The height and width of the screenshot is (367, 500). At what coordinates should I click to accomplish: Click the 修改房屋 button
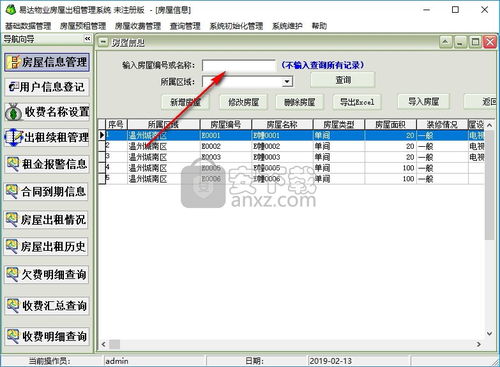click(243, 102)
